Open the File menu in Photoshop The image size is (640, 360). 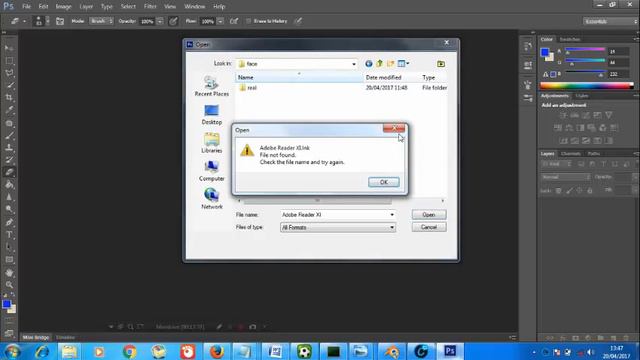coord(27,7)
